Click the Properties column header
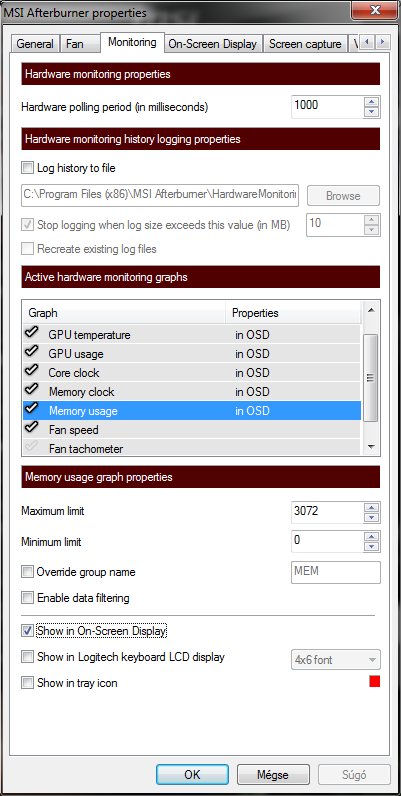401x796 pixels. pyautogui.click(x=293, y=313)
